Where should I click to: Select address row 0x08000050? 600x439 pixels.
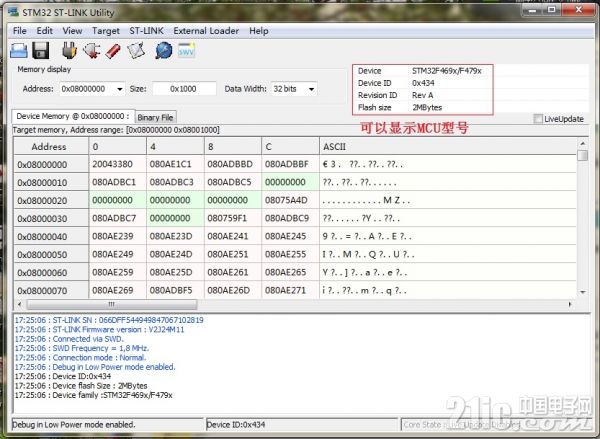point(51,255)
